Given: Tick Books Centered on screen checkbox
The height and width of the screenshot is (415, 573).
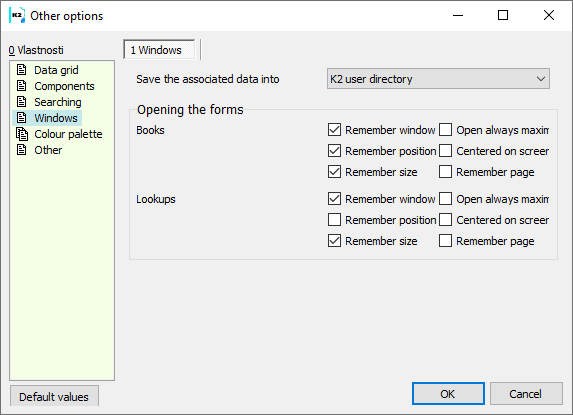Looking at the screenshot, I should pos(445,151).
